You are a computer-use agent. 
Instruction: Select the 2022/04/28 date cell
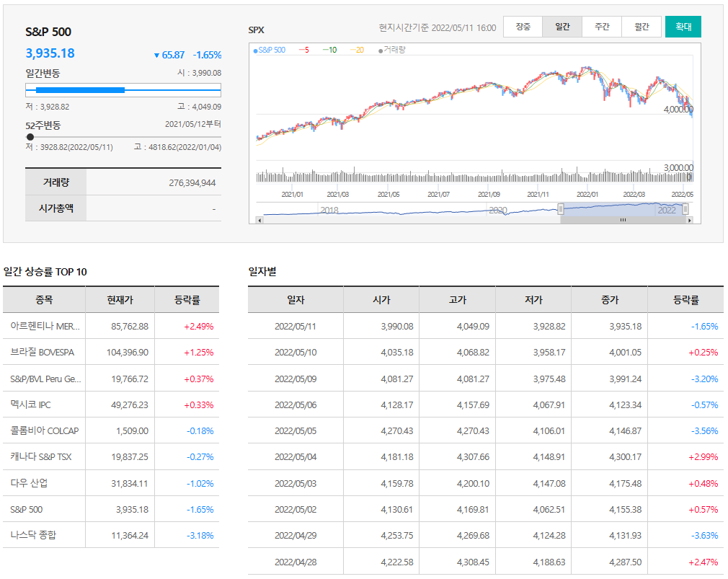(296, 562)
